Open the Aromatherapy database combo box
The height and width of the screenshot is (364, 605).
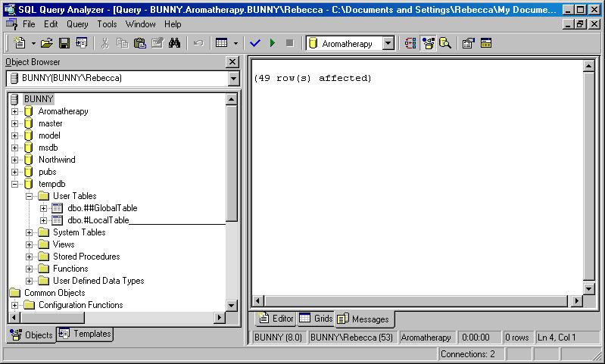point(388,43)
